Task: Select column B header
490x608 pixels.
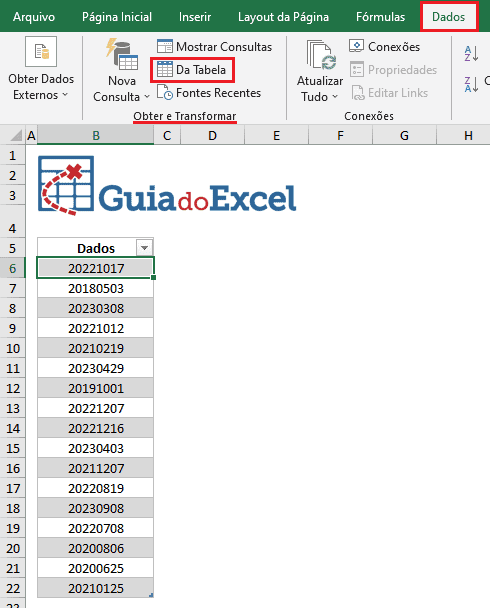Action: click(x=96, y=135)
